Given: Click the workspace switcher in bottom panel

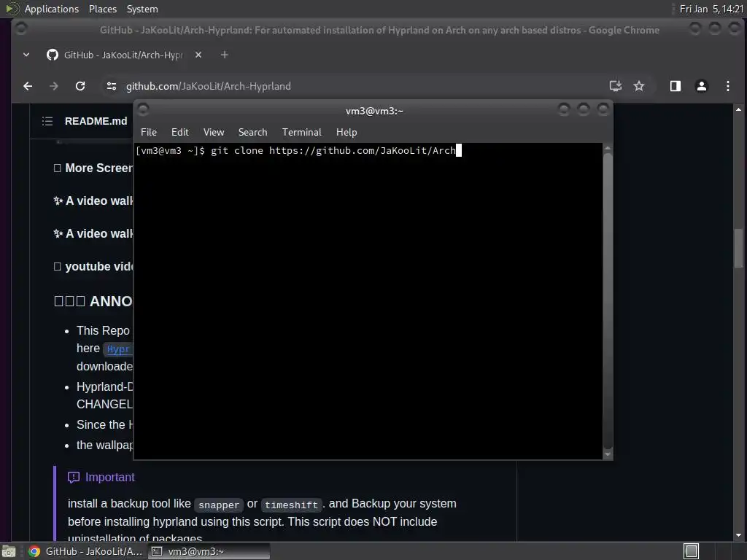Looking at the screenshot, I should tap(691, 551).
